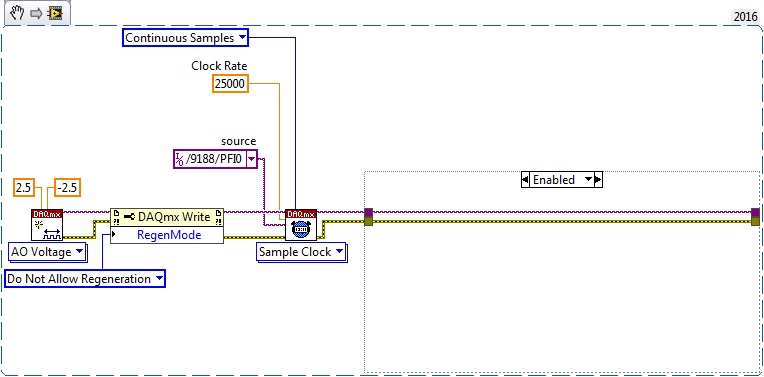
Task: Go to previous case with left arrow
Action: (525, 180)
